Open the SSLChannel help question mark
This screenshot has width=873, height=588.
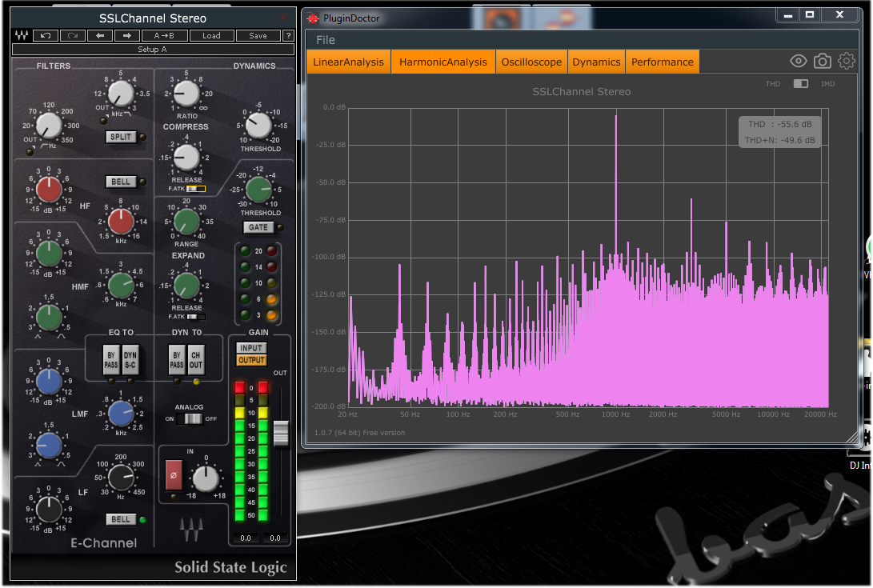click(288, 36)
